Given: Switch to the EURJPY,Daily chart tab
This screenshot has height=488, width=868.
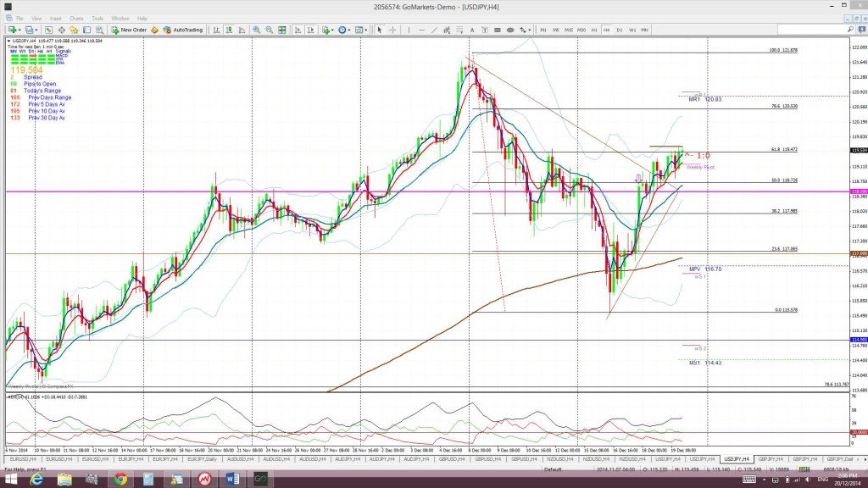Looking at the screenshot, I should click(x=202, y=459).
